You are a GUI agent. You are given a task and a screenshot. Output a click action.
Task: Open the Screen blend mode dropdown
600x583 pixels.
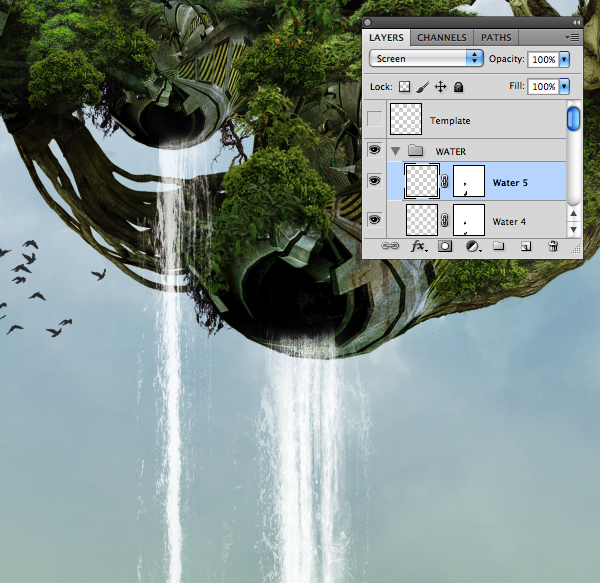pyautogui.click(x=426, y=59)
